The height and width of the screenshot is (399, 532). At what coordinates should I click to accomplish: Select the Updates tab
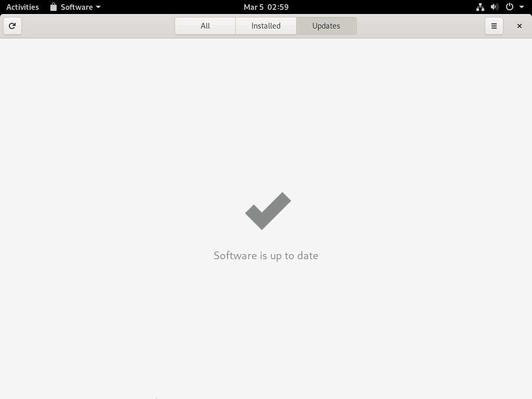tap(326, 26)
